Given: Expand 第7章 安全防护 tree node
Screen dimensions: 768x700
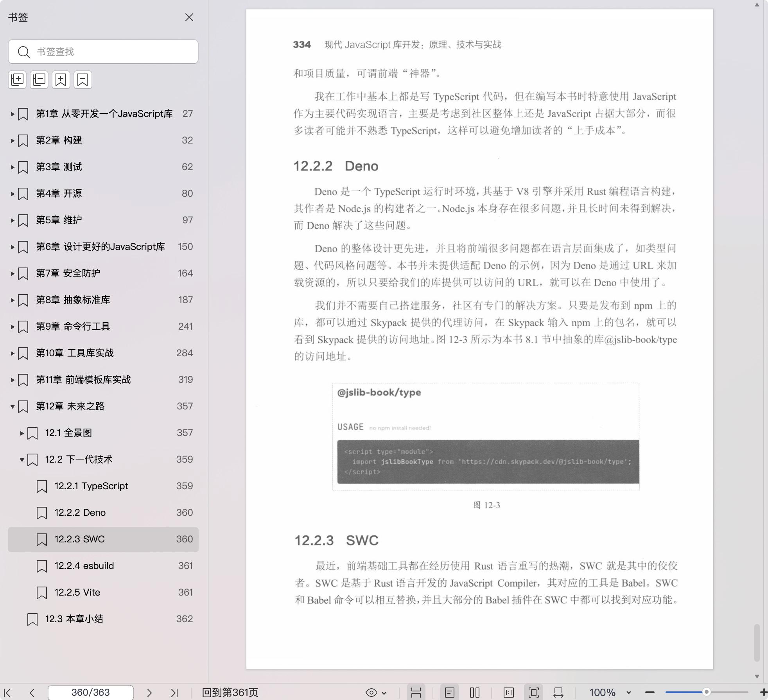Looking at the screenshot, I should click(13, 274).
